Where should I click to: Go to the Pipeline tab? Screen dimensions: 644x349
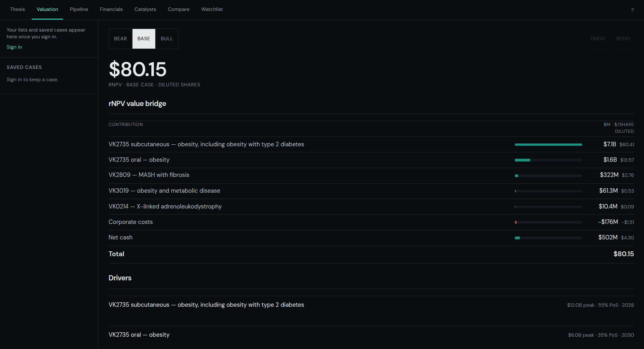click(79, 9)
